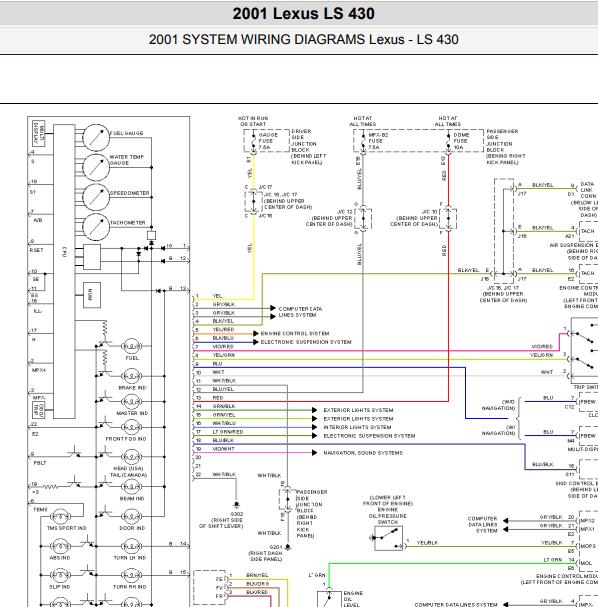Click the ABS IND lamp symbol
Image resolution: width=598 pixels, height=607 pixels.
coord(61,546)
